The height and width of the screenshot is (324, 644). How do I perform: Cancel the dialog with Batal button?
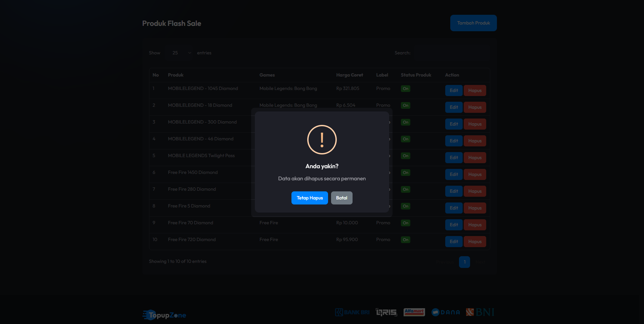click(341, 198)
